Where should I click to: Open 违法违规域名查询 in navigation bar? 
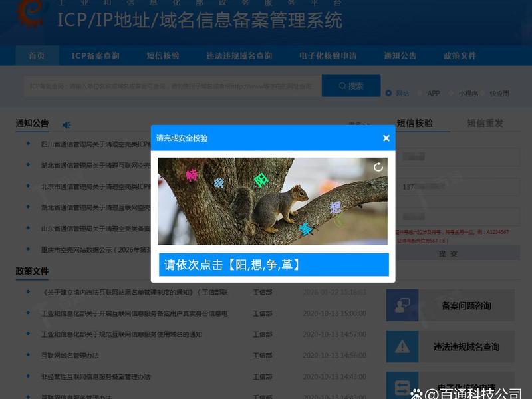click(239, 56)
